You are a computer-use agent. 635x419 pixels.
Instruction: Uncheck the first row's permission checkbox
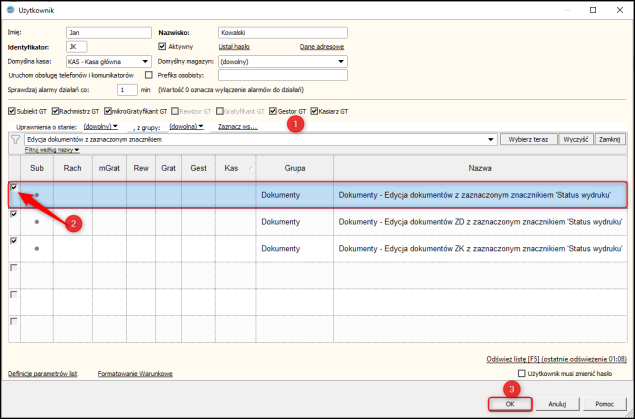(x=14, y=187)
